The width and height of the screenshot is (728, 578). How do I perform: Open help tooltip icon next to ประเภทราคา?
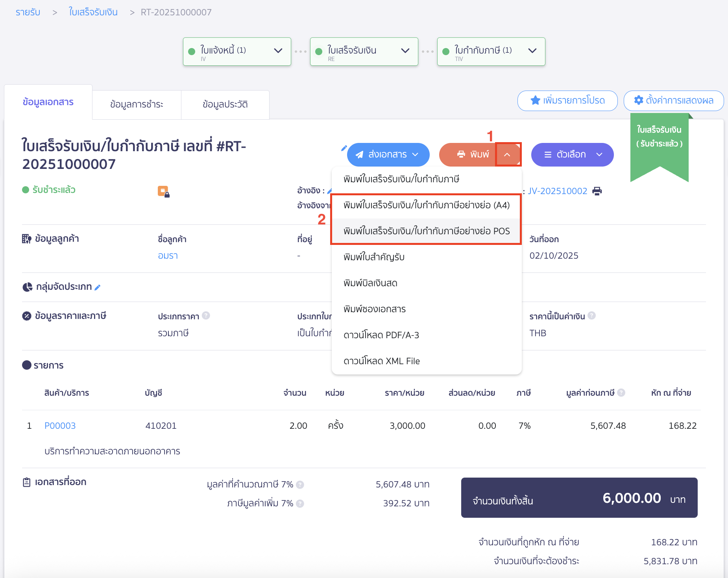coord(206,315)
